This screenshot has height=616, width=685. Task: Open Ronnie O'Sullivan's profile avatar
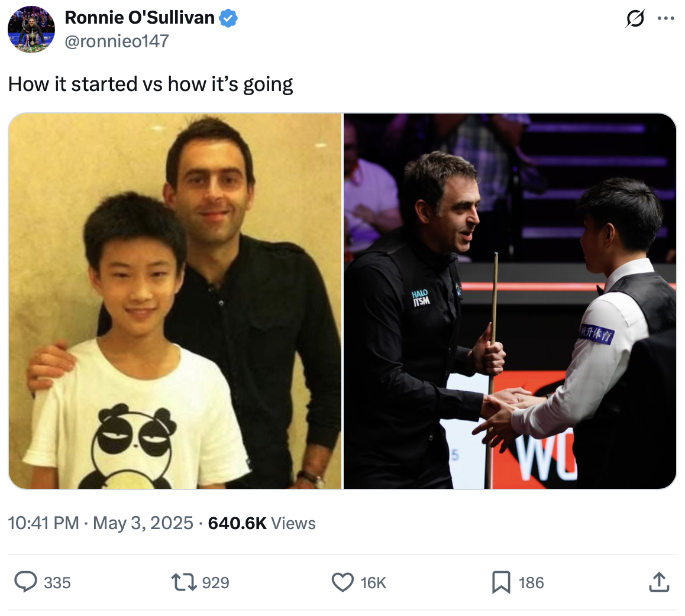tap(31, 30)
